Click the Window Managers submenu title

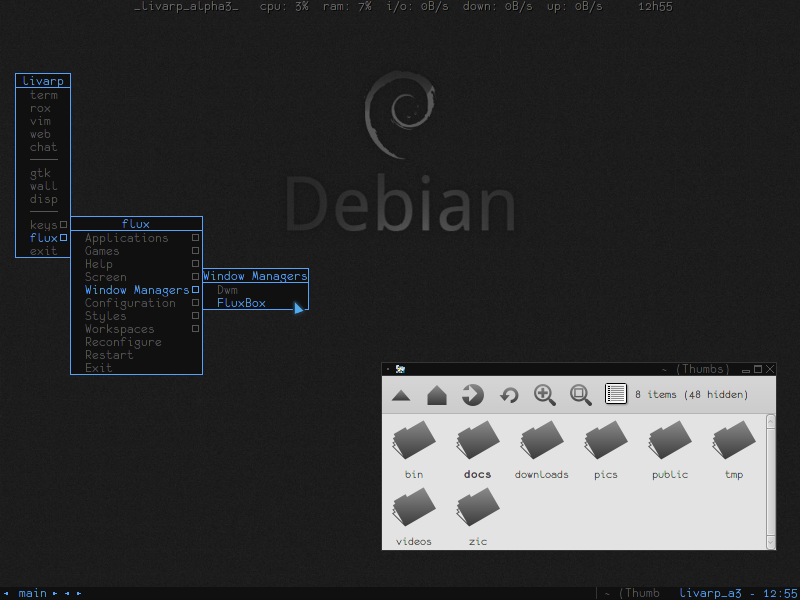pyautogui.click(x=256, y=276)
